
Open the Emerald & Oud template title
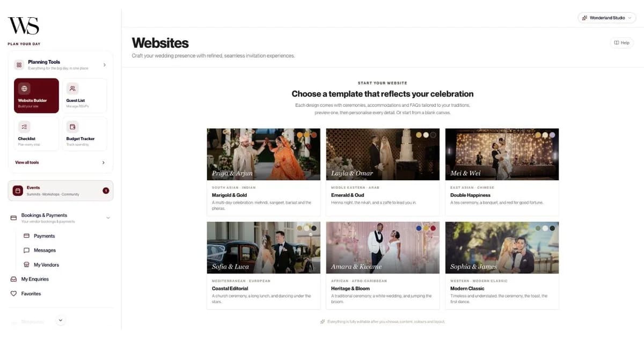[348, 195]
